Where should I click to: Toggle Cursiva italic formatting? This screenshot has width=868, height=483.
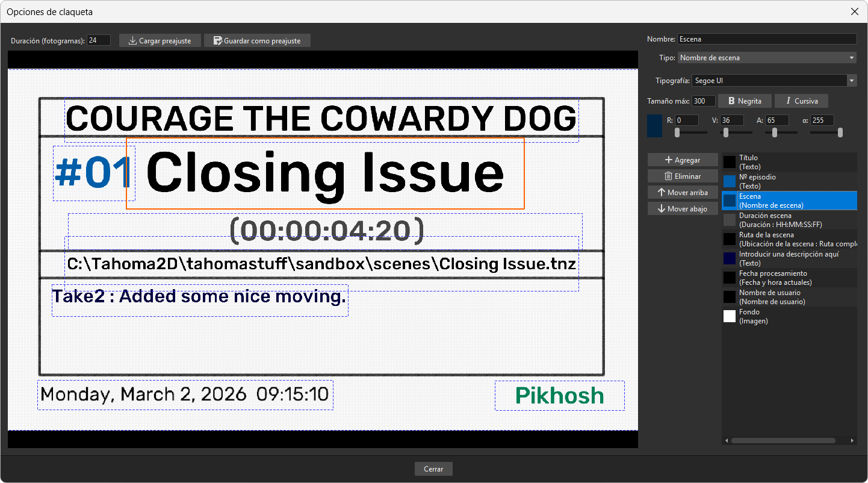click(801, 101)
